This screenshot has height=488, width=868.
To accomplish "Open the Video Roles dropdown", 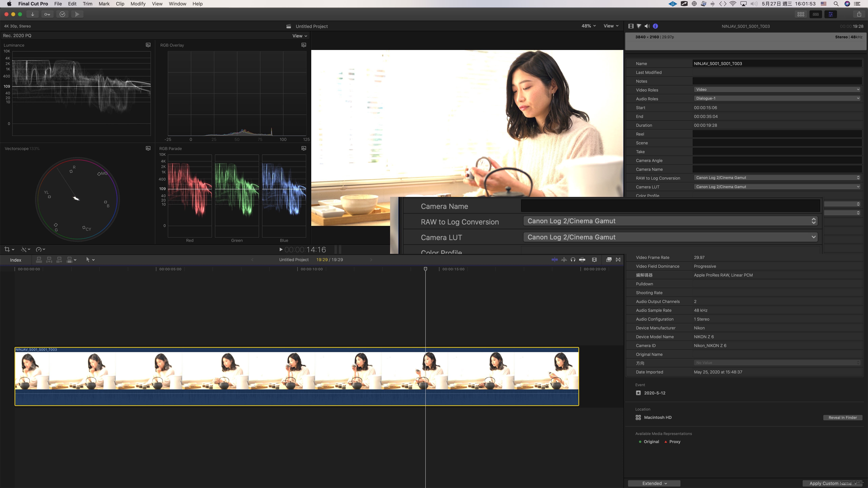I will click(777, 90).
